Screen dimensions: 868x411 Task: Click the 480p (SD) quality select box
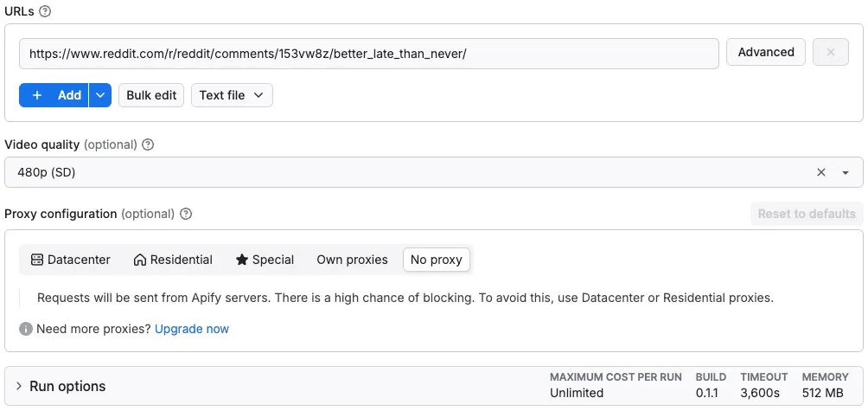433,172
